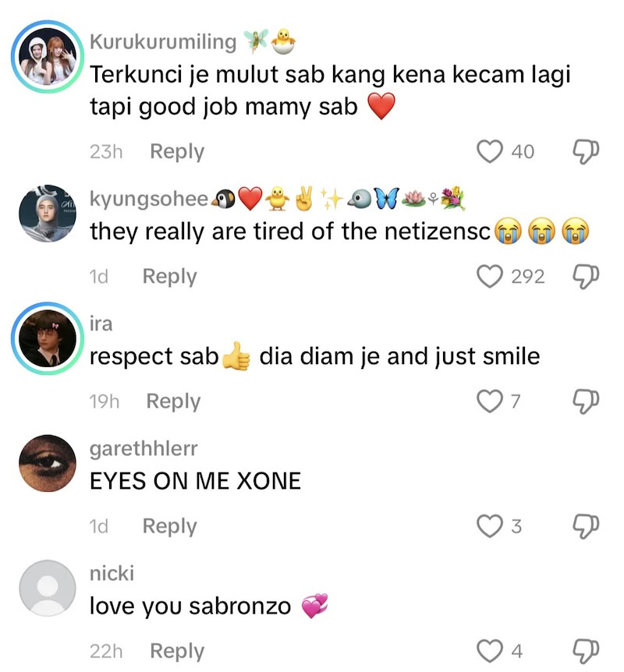Screen dimensions: 624x672
Task: Like kyungsohee's comment with 292 likes
Action: tap(489, 277)
